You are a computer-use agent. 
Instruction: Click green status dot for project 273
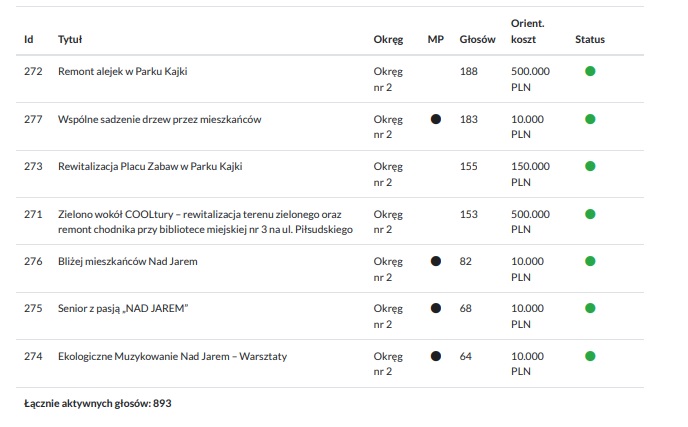pos(590,166)
